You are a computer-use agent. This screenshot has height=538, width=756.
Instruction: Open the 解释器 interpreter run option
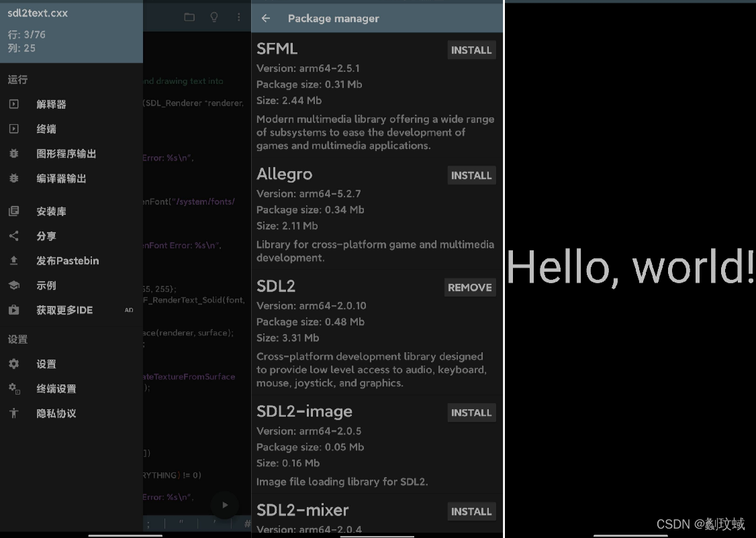click(x=71, y=104)
